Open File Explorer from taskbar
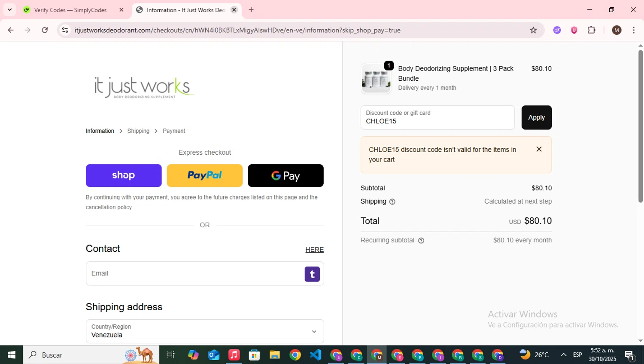This screenshot has width=644, height=364. pyautogui.click(x=275, y=355)
